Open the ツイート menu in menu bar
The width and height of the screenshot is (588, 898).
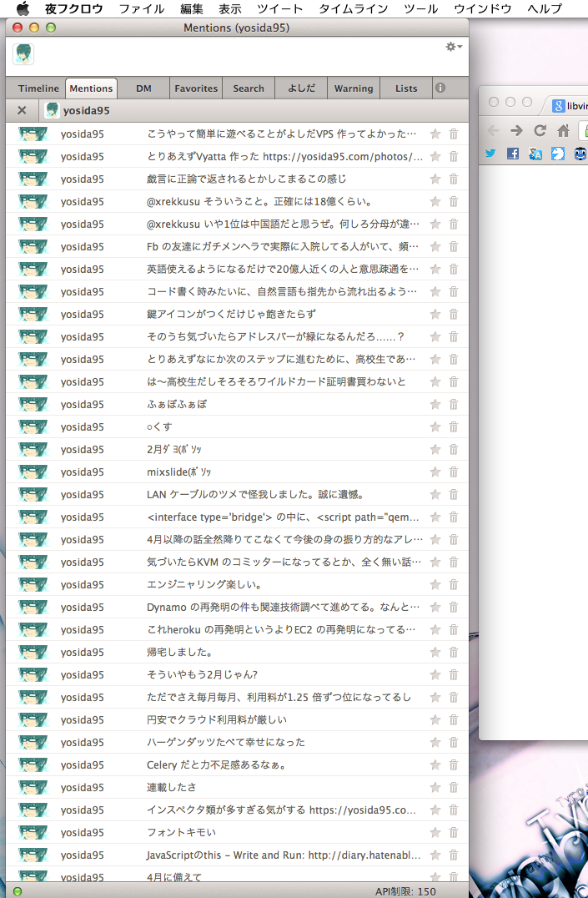tap(279, 8)
